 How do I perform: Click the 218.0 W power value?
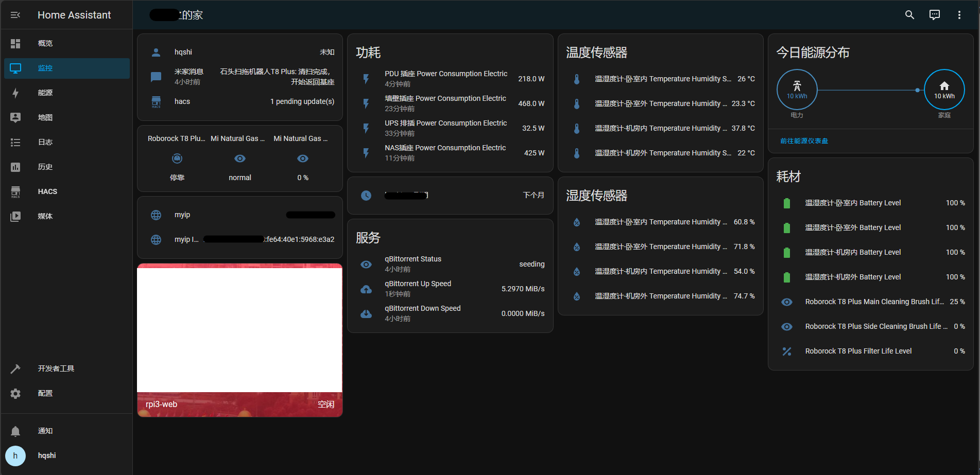tap(531, 79)
